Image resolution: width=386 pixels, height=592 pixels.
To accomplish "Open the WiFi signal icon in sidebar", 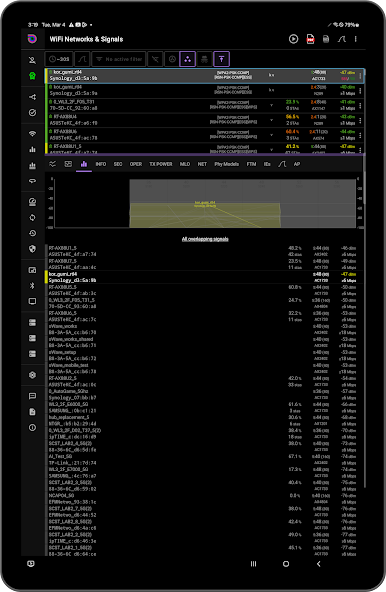I will click(32, 134).
